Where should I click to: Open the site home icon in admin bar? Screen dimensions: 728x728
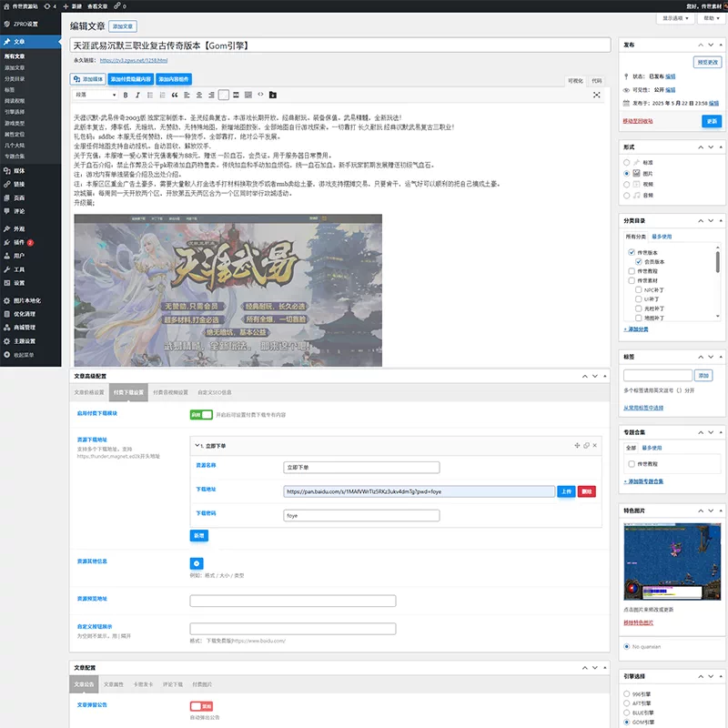[6, 6]
